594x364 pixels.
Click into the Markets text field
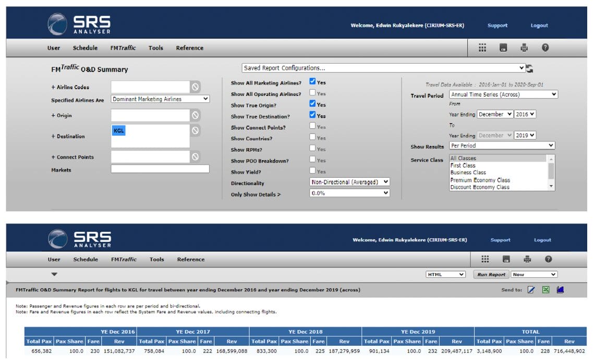coord(160,169)
